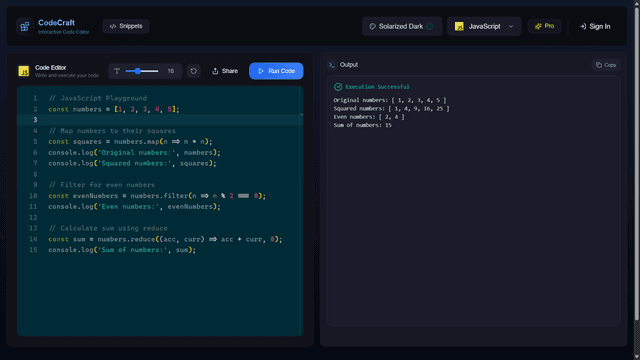Run the code with Run Code
Image resolution: width=640 pixels, height=360 pixels.
276,71
